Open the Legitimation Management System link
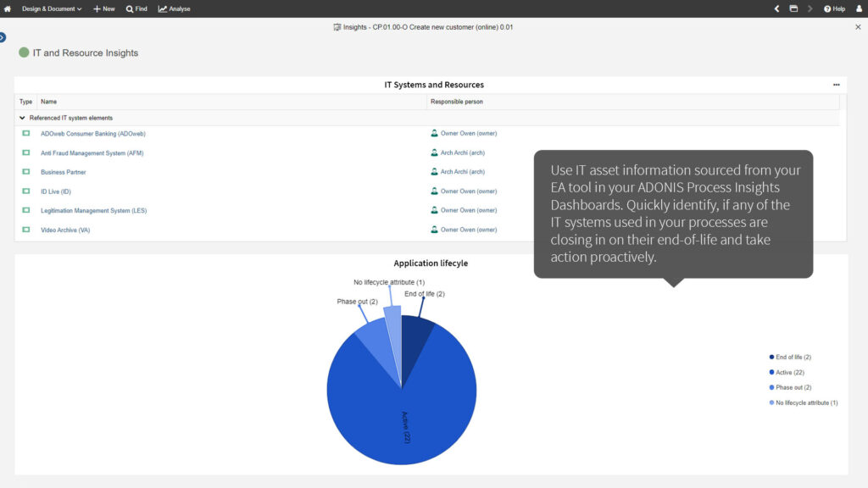This screenshot has width=868, height=488. click(96, 210)
